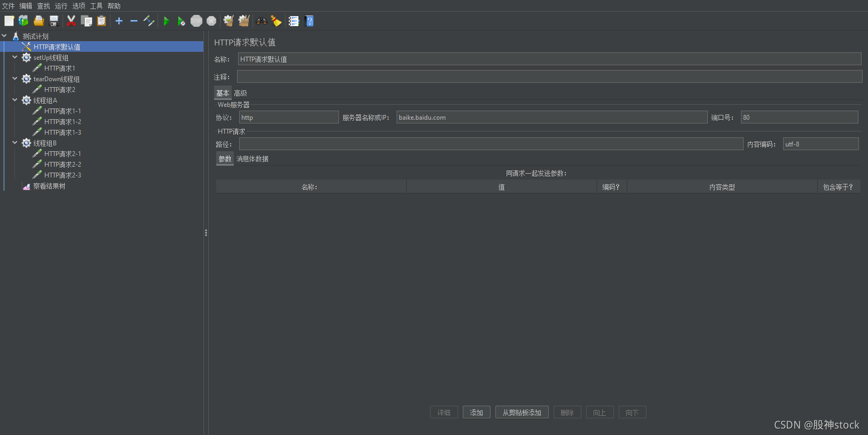Clear all results with double broom icon
Viewport: 868px width, 435px height.
(244, 21)
